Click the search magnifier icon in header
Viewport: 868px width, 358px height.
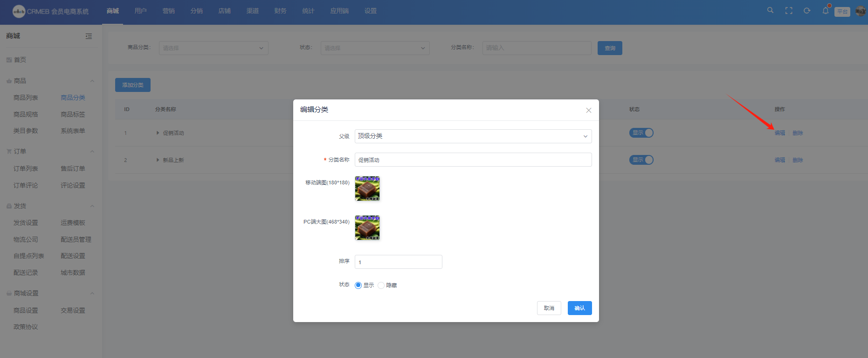(x=770, y=10)
